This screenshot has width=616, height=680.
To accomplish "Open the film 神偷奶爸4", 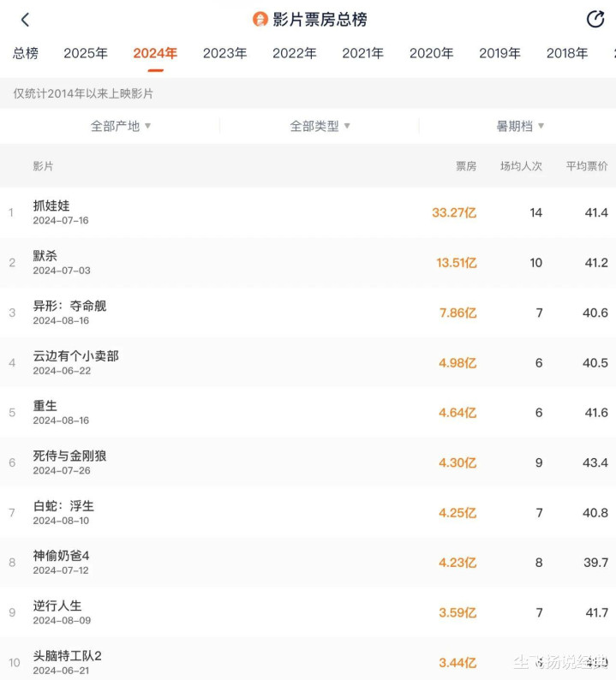I will (61, 556).
